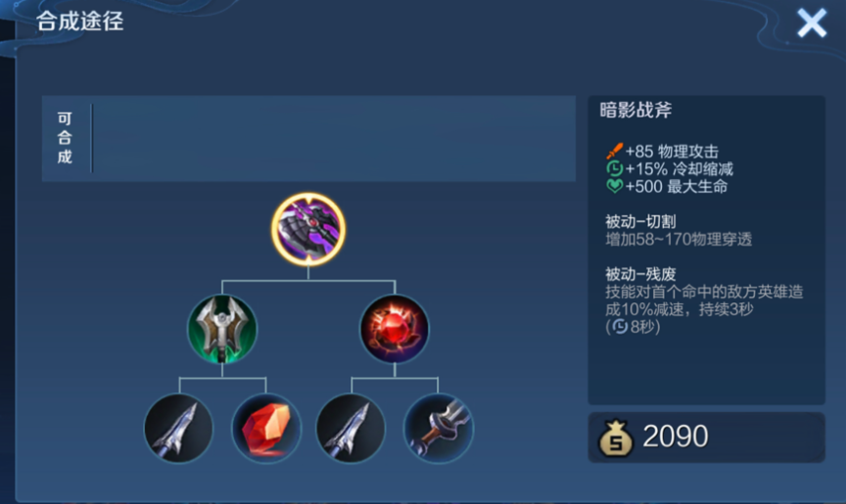Click the 被动-切割 passive heading
Screen dimensions: 846x504
pos(640,221)
